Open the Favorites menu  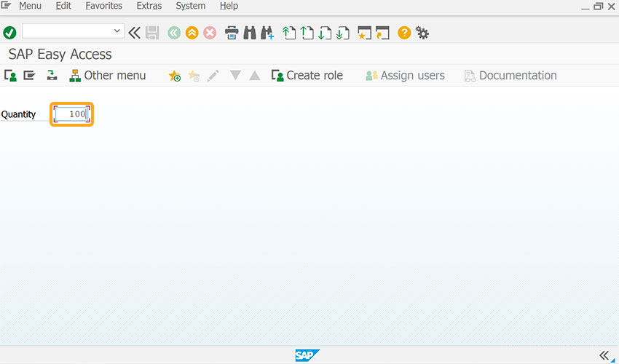click(104, 6)
